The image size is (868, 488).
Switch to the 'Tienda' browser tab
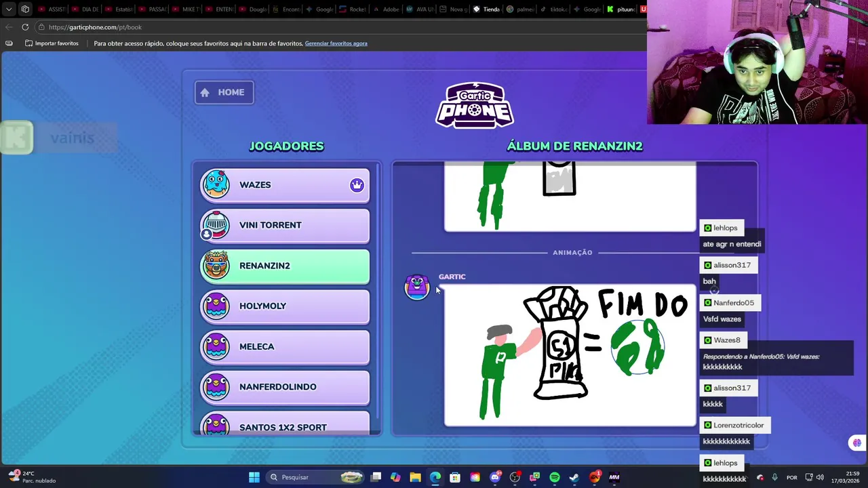click(x=485, y=9)
